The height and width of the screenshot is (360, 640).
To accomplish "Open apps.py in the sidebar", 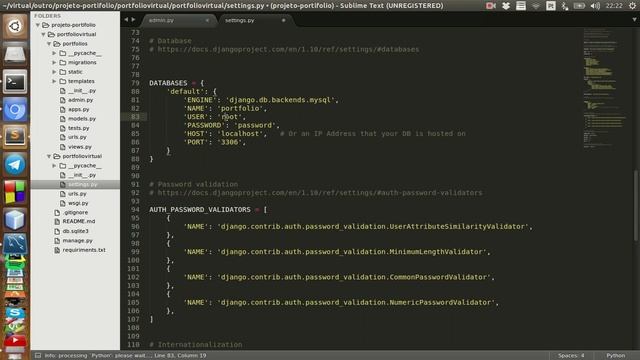I will (78, 109).
